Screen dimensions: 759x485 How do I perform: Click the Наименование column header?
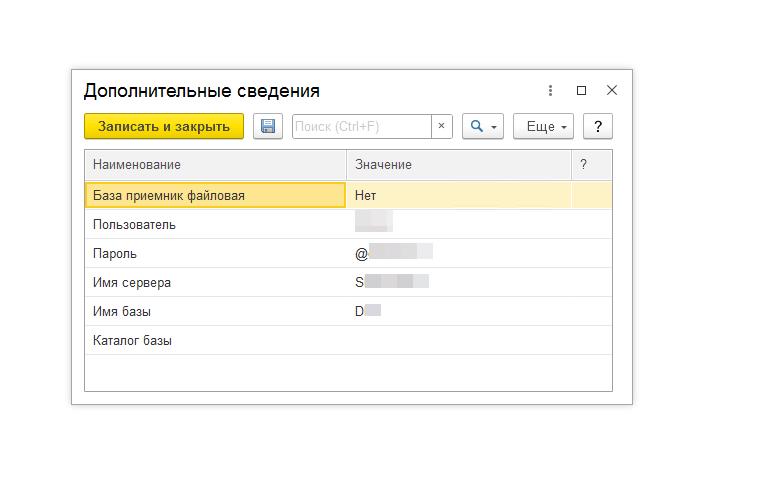pos(215,165)
